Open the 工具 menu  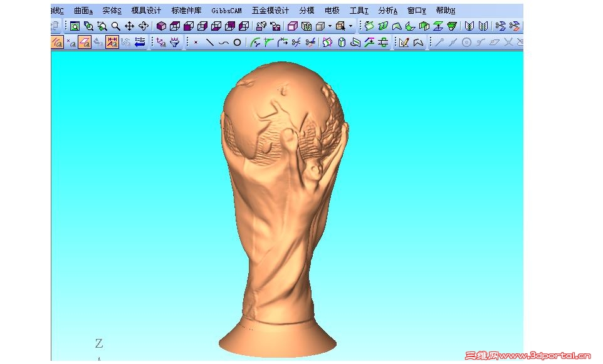coord(359,11)
